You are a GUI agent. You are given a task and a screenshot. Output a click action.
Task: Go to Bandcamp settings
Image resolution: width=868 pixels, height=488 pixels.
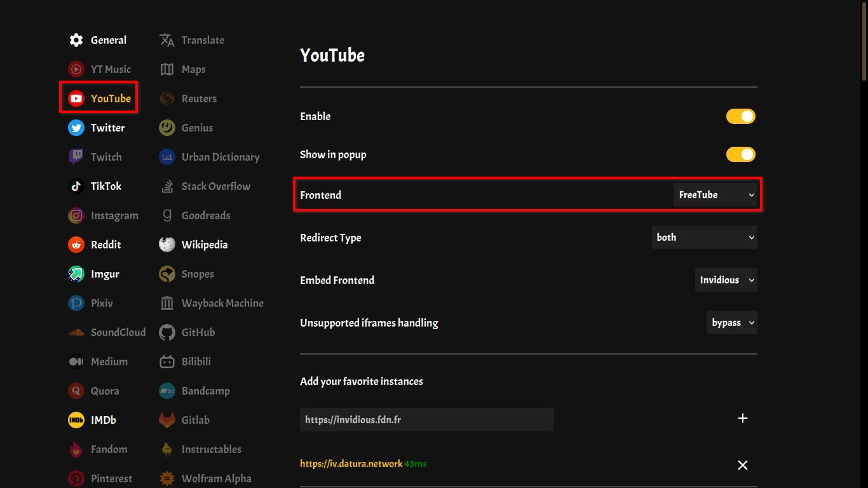[194, 391]
